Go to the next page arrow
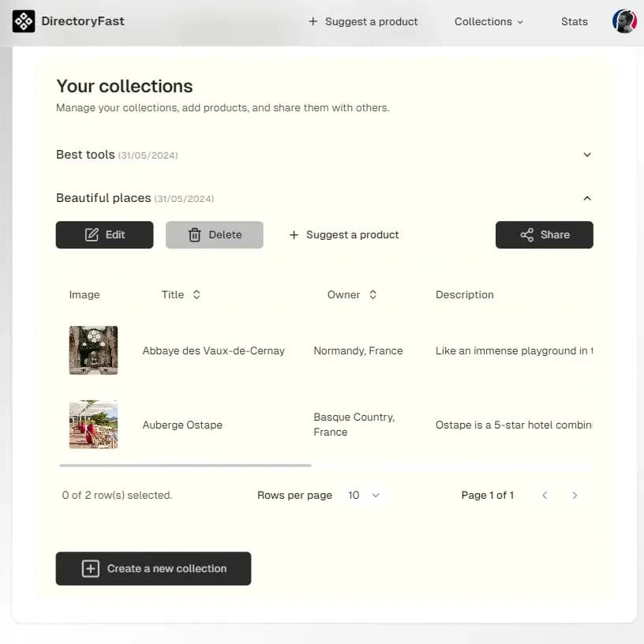The image size is (644, 644). [575, 495]
